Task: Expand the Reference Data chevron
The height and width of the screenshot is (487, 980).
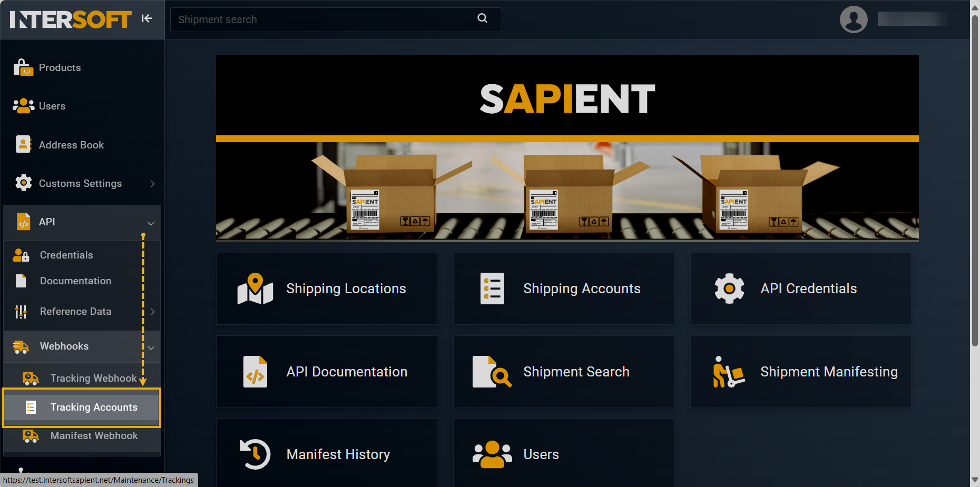Action: [153, 312]
